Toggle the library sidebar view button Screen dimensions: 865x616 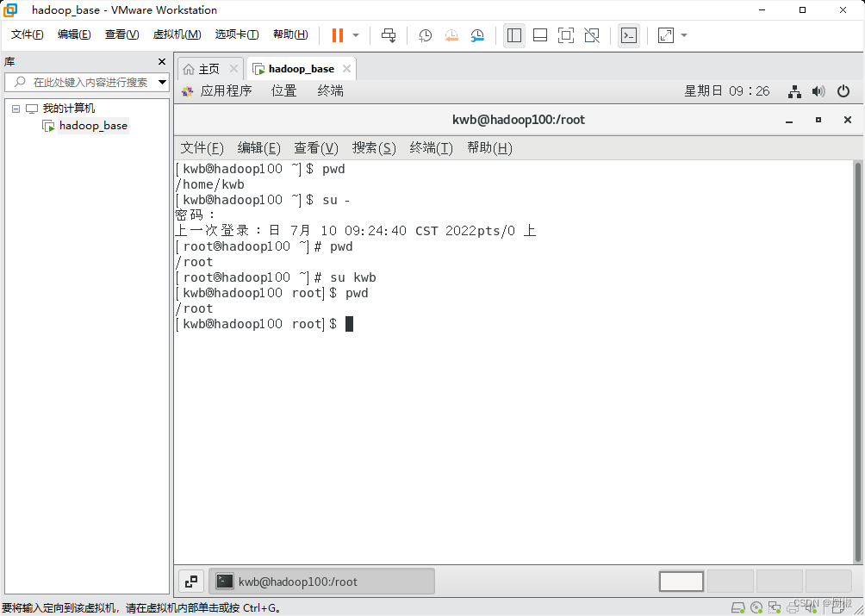514,35
